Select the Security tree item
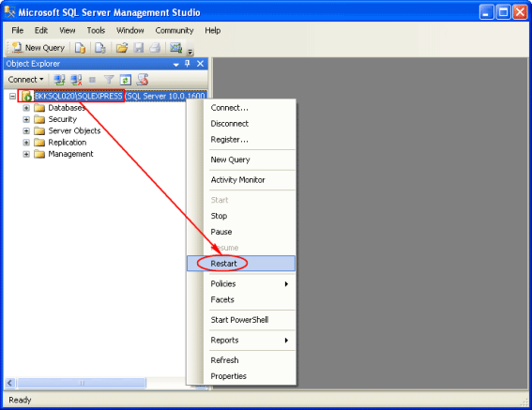The width and height of the screenshot is (532, 410). click(63, 119)
